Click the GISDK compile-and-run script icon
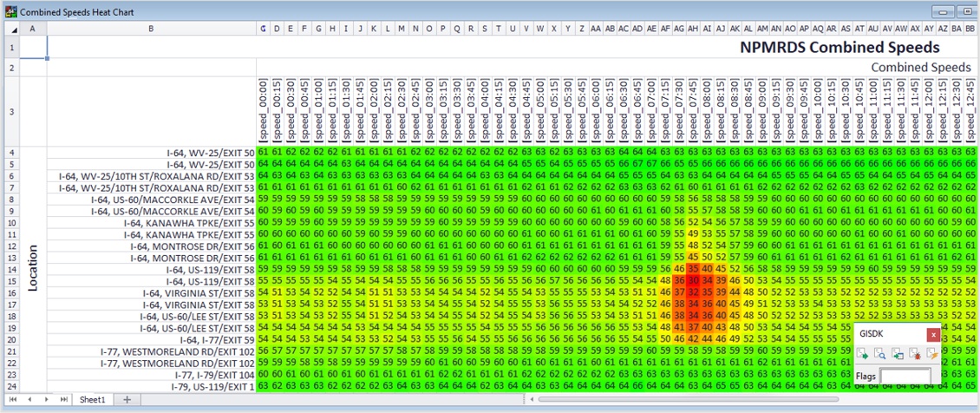The image size is (980, 413). tap(863, 356)
